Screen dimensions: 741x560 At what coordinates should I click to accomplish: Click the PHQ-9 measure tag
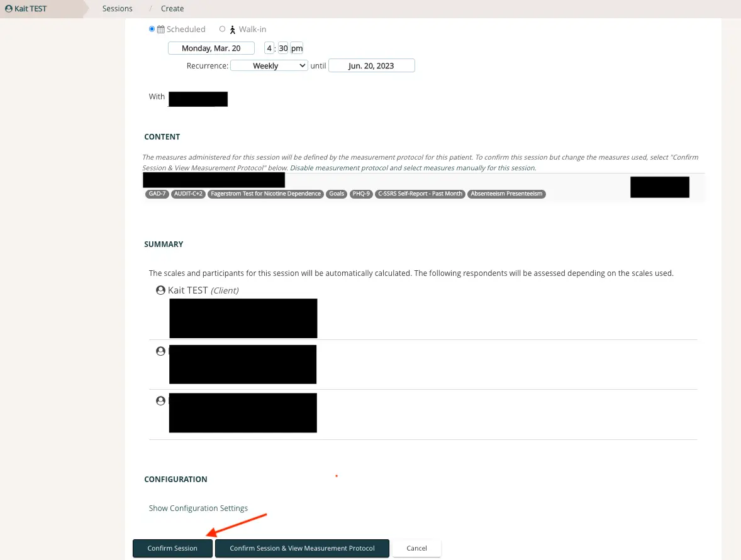coord(361,194)
